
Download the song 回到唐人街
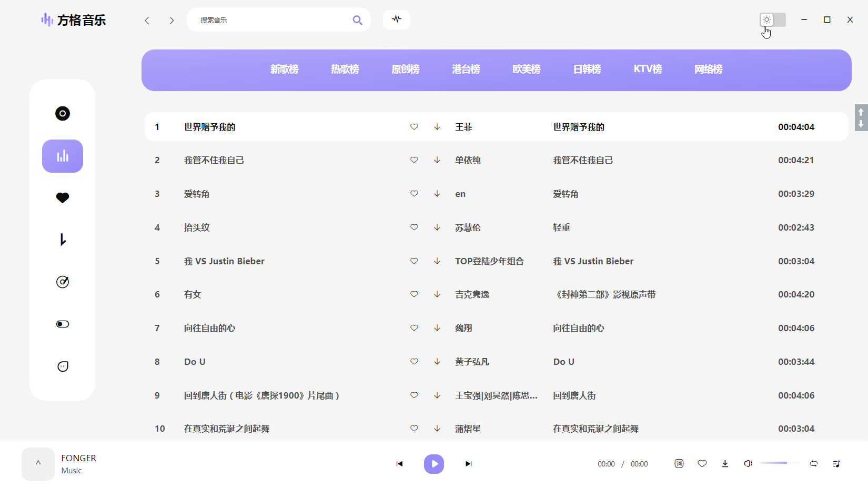pyautogui.click(x=437, y=395)
